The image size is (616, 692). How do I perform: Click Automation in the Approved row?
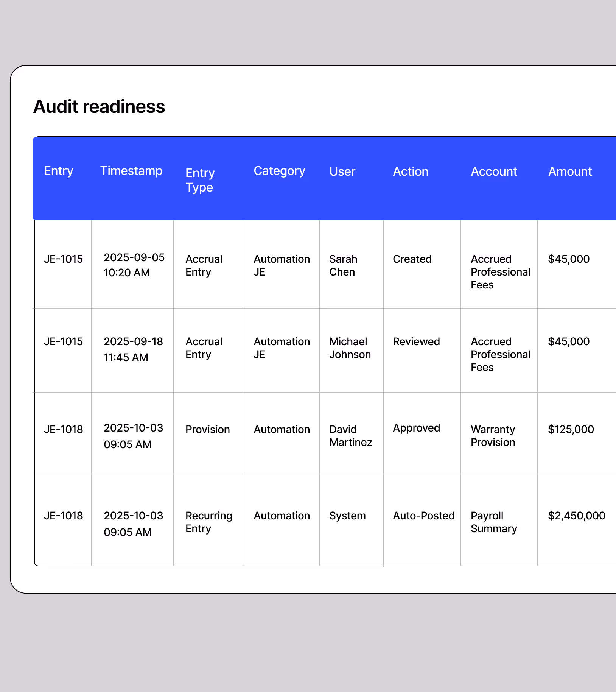(282, 429)
